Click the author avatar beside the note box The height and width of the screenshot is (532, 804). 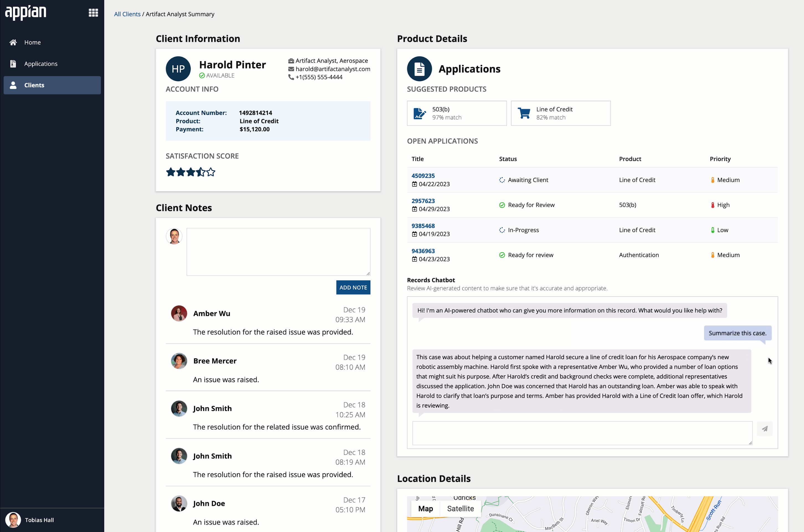tap(174, 236)
